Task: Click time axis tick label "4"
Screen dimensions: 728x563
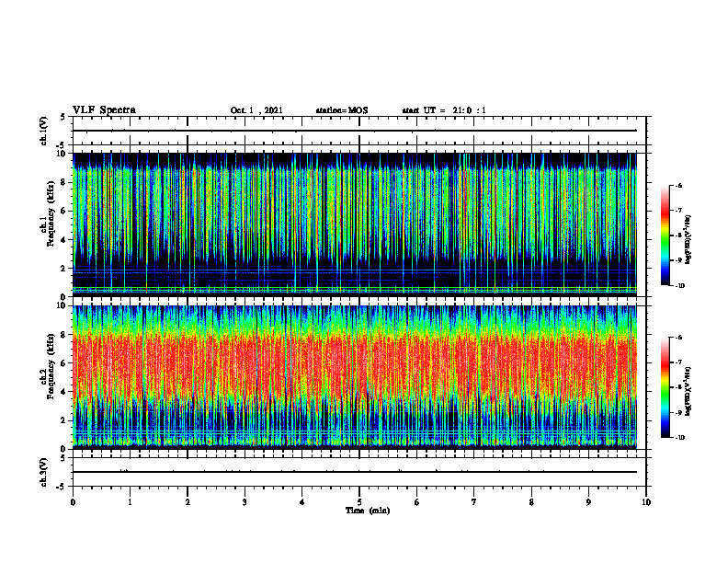Action: click(x=302, y=502)
